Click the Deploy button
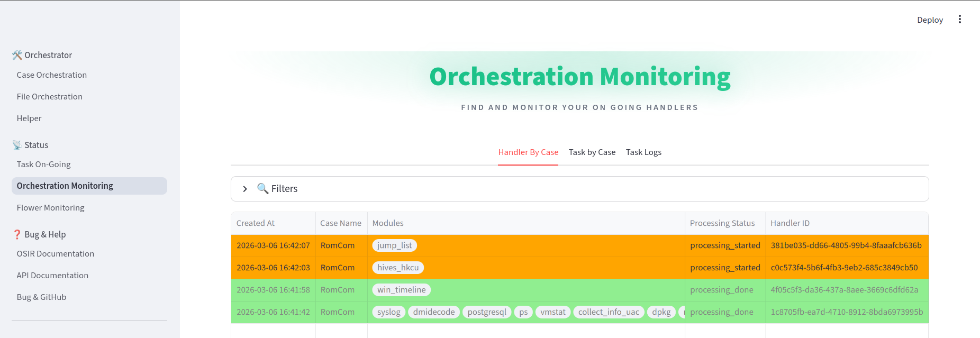The image size is (980, 338). [930, 20]
